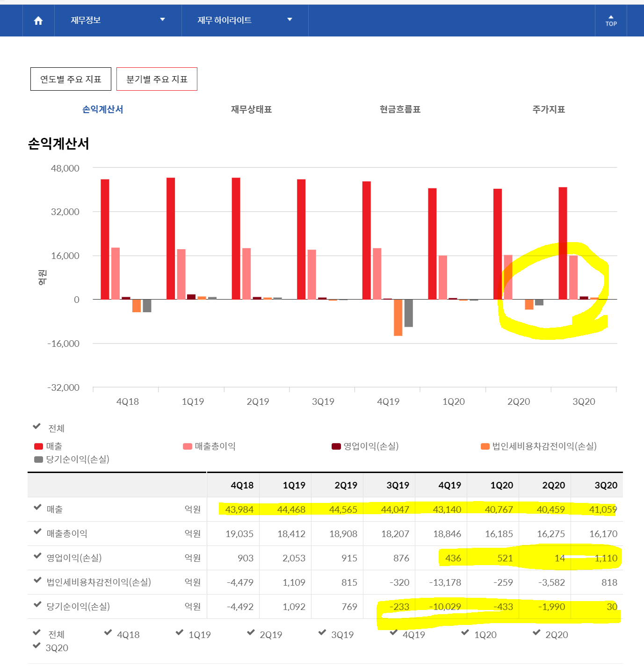
Task: Toggle the 매출총이익 row checkmark
Action: [37, 531]
